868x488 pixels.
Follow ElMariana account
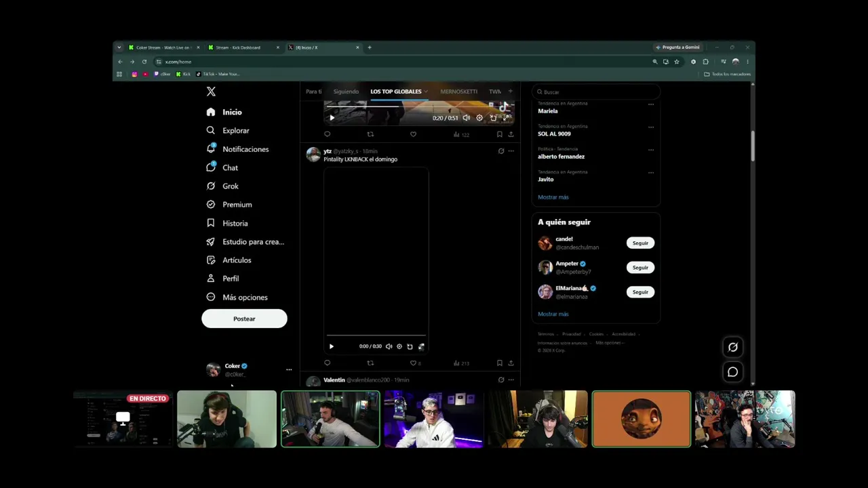[640, 292]
